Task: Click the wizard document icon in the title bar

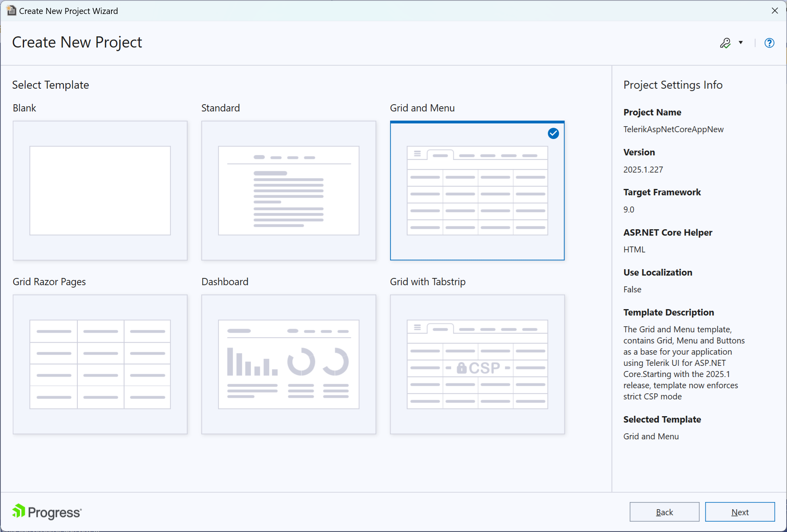Action: [x=11, y=10]
